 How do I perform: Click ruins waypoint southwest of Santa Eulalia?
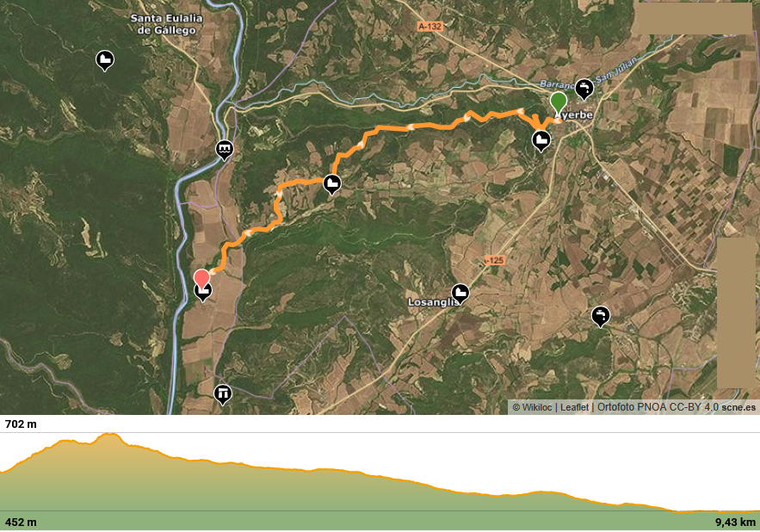105,61
